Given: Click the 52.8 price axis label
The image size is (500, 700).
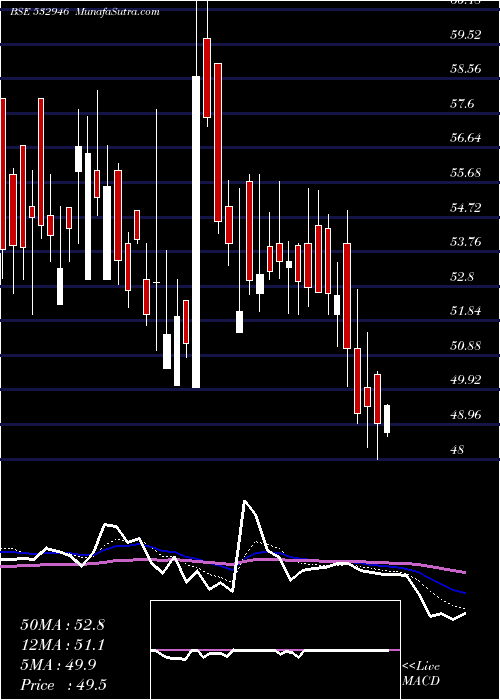Looking at the screenshot, I should [462, 277].
